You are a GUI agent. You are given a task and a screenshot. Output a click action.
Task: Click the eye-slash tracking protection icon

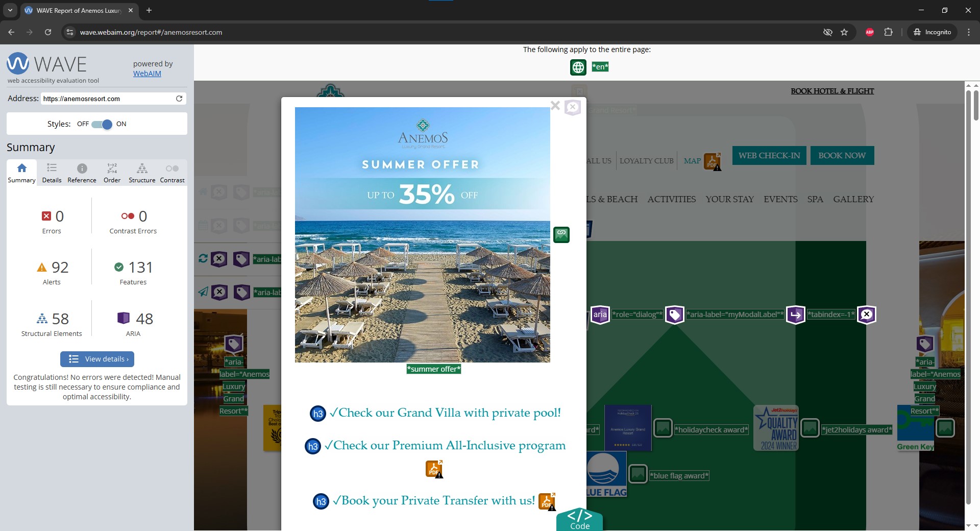click(828, 32)
